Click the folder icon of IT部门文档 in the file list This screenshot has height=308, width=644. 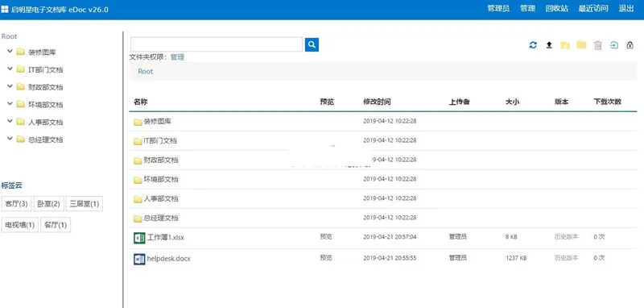coord(138,141)
